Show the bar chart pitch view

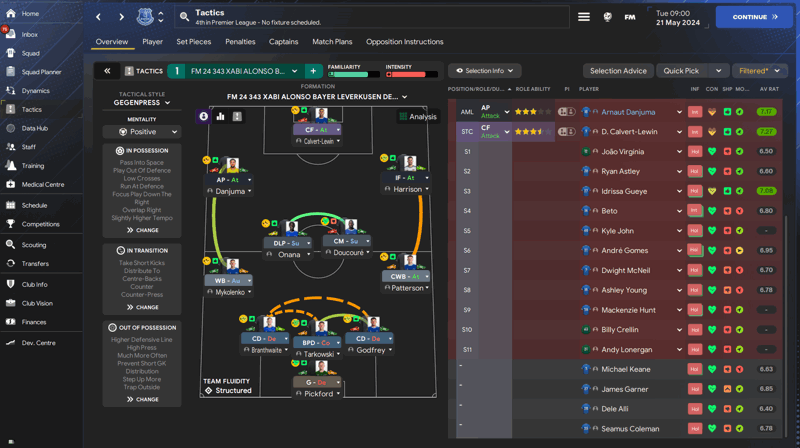tap(220, 116)
